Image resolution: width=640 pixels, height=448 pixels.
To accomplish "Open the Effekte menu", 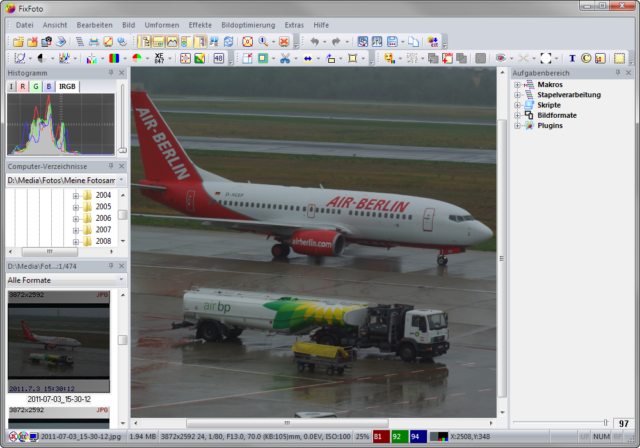I will pyautogui.click(x=200, y=25).
